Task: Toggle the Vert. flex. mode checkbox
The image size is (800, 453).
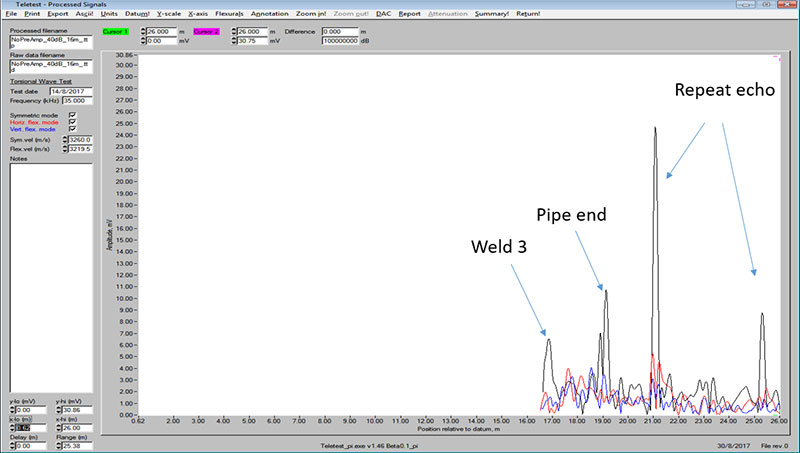Action: (72, 129)
